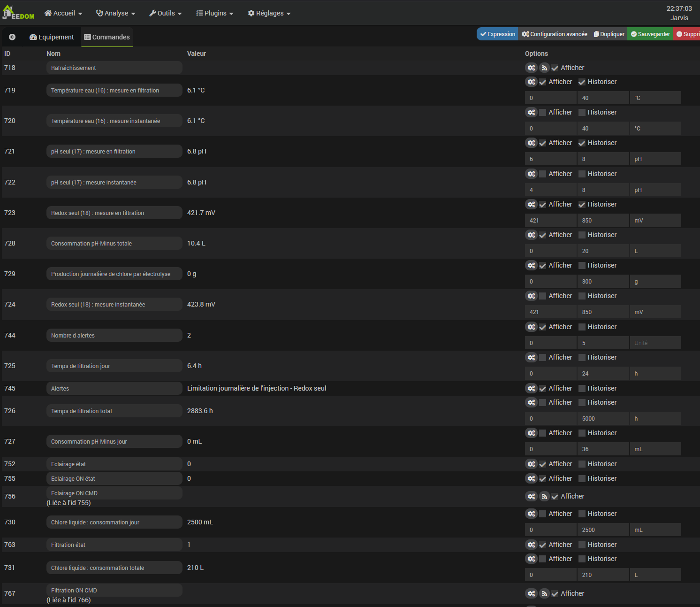Open gear for Eclairage ON état
Screen dimensions: 700x607
click(531, 478)
